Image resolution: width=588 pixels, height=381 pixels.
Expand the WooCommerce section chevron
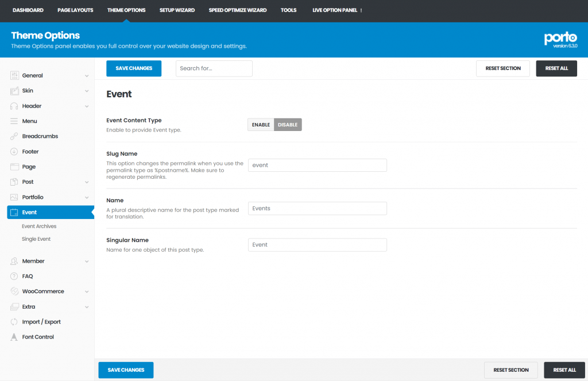[87, 292]
